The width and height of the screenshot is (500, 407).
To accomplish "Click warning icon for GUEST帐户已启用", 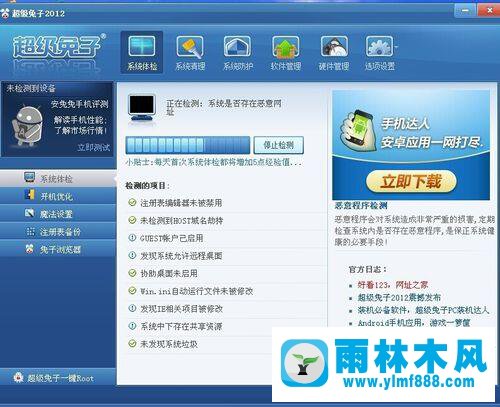I will (x=132, y=238).
